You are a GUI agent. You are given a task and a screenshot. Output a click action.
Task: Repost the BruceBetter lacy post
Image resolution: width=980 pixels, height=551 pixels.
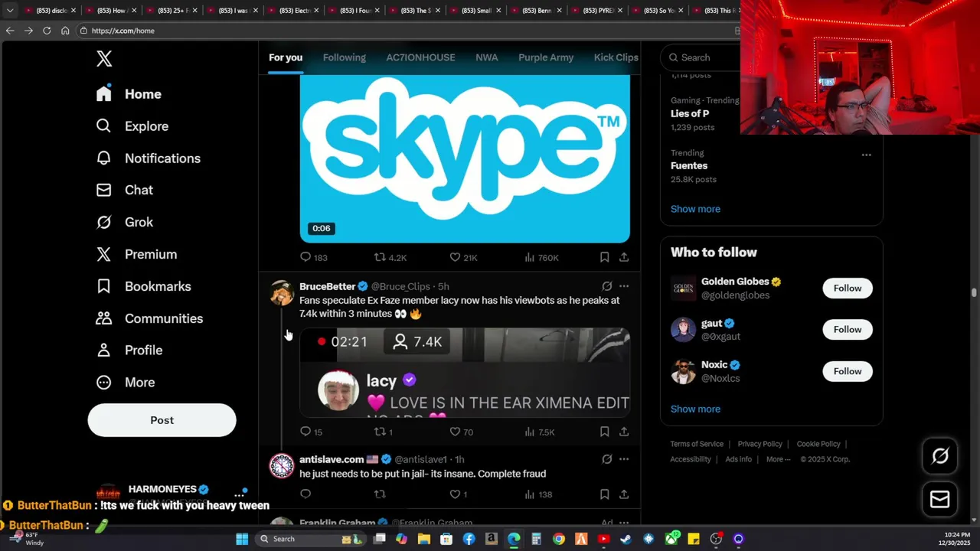click(383, 432)
